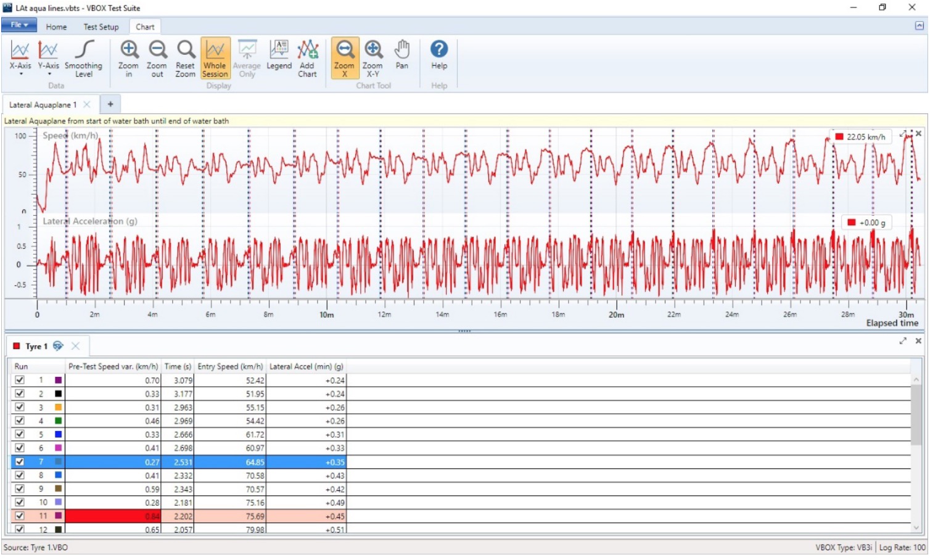930x560 pixels.
Task: Click the Source: Tyre 1.VBO status text
Action: click(x=36, y=548)
